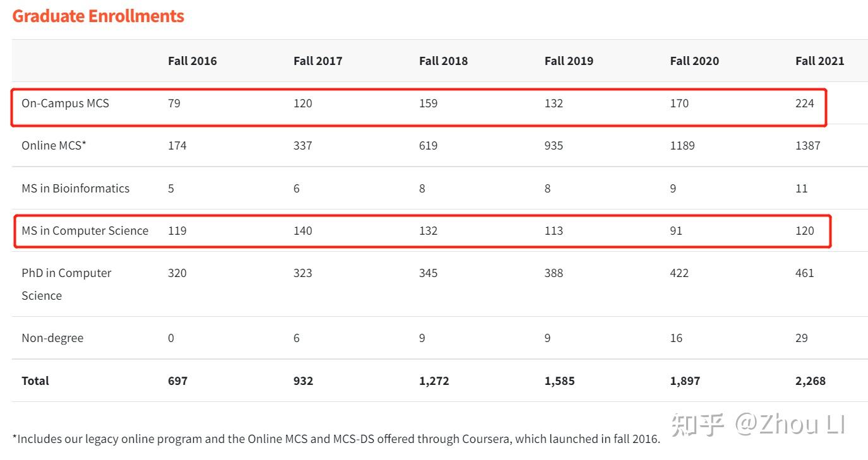Click the Fall 2019 column header
Image resolution: width=868 pixels, height=460 pixels.
(569, 61)
